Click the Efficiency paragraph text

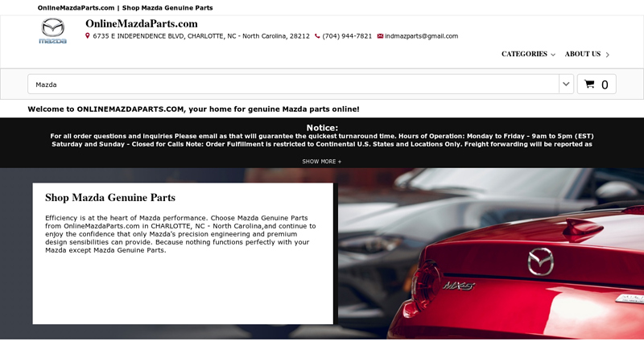point(180,234)
